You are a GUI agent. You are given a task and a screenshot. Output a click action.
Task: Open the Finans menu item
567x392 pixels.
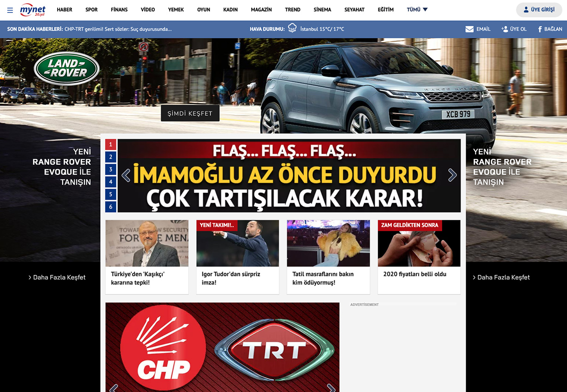point(119,10)
